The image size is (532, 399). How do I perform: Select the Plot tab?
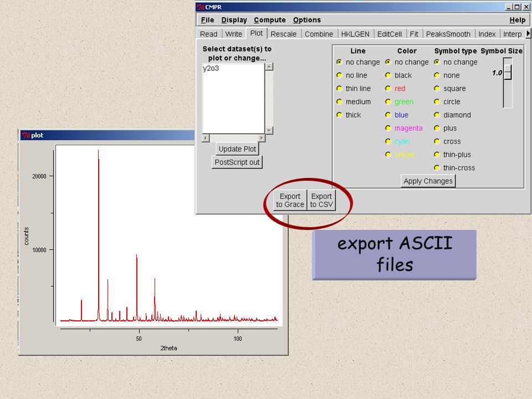point(257,33)
